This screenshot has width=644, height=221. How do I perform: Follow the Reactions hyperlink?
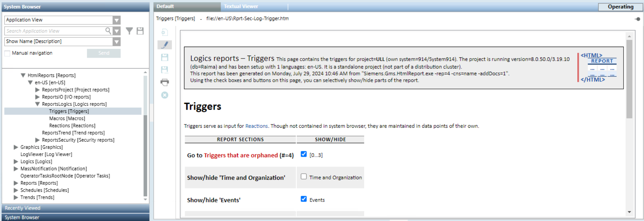pos(256,126)
